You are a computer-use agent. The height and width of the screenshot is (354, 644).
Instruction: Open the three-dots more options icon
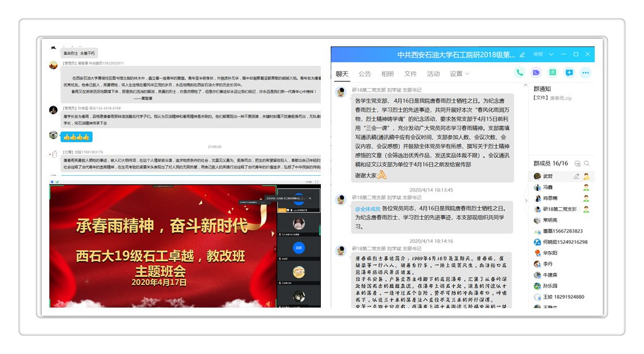point(585,73)
